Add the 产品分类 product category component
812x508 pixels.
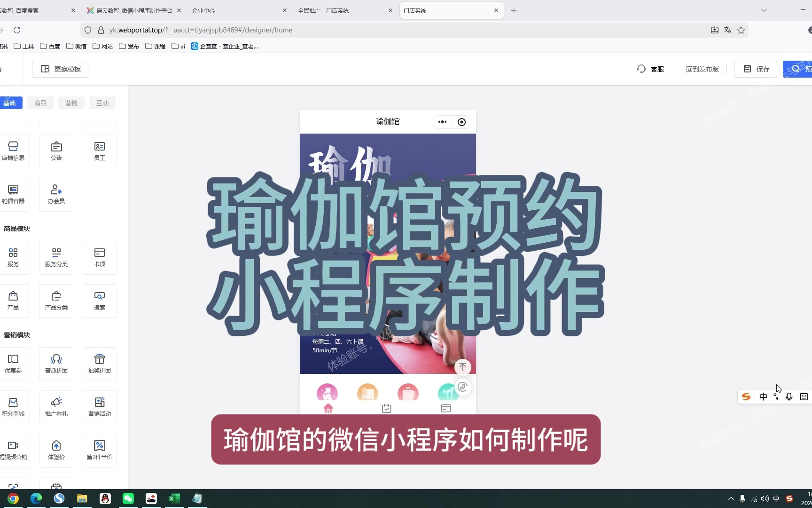(x=56, y=301)
